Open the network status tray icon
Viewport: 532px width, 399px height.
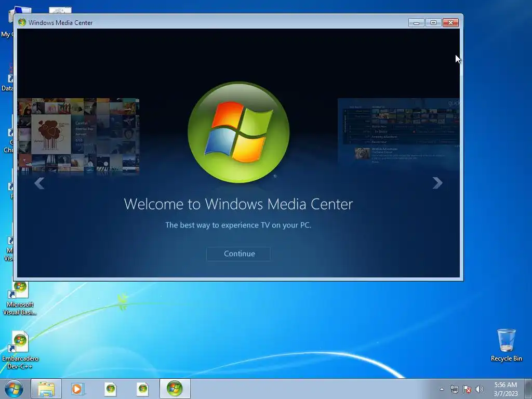point(454,389)
